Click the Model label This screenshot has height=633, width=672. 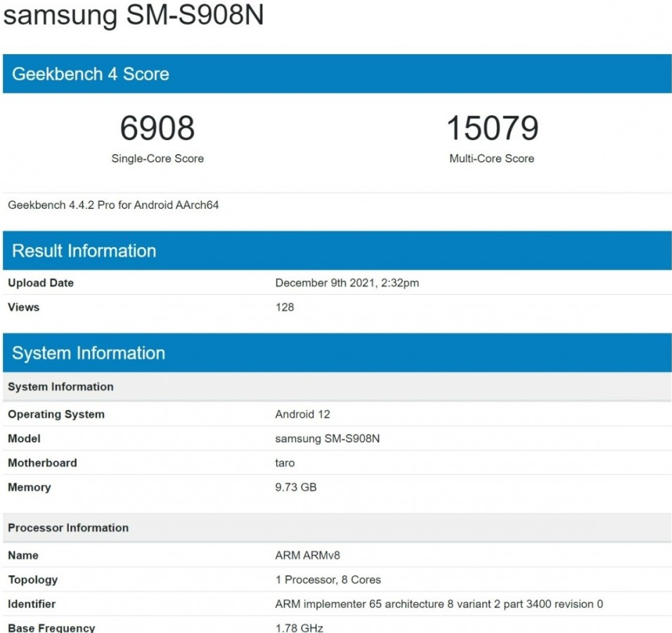point(24,439)
